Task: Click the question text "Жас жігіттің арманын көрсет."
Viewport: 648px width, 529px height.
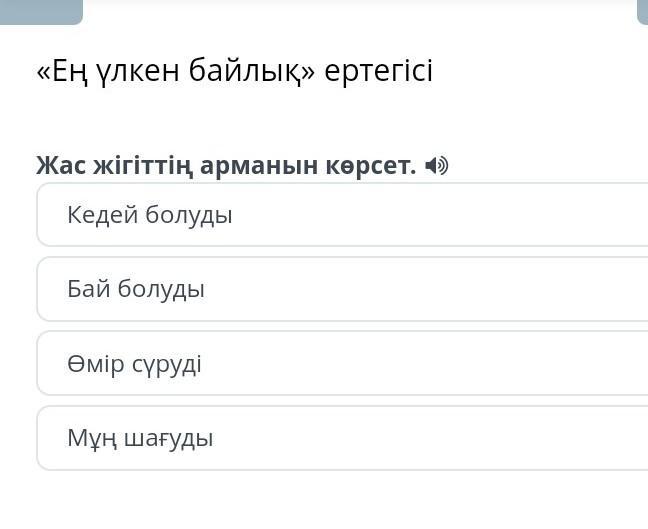Action: [x=226, y=166]
